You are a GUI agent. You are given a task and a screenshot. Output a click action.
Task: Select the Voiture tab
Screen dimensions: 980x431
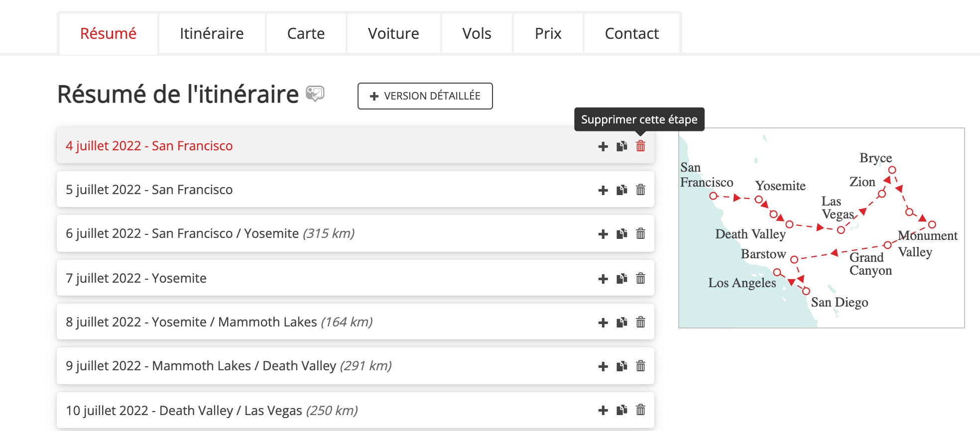[393, 33]
